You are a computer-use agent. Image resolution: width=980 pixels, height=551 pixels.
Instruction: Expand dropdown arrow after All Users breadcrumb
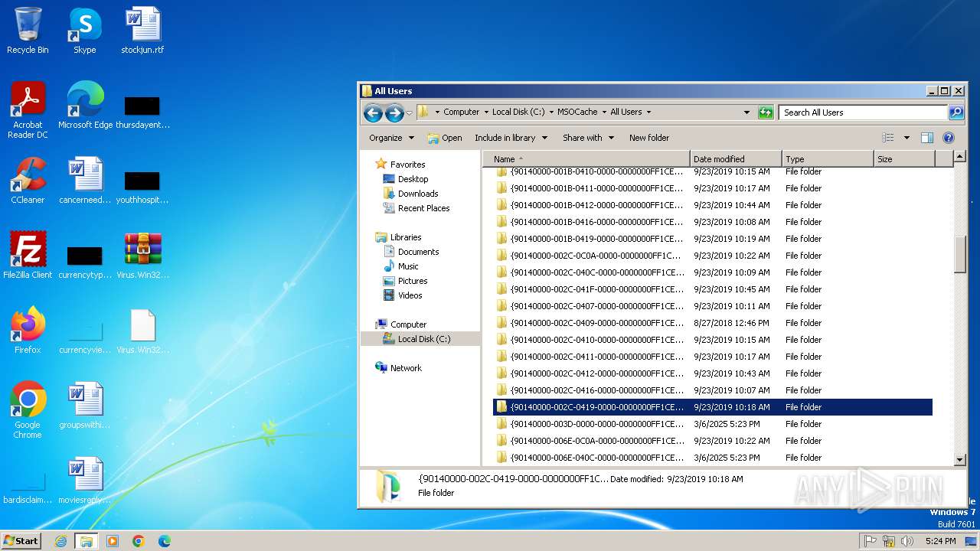point(648,112)
